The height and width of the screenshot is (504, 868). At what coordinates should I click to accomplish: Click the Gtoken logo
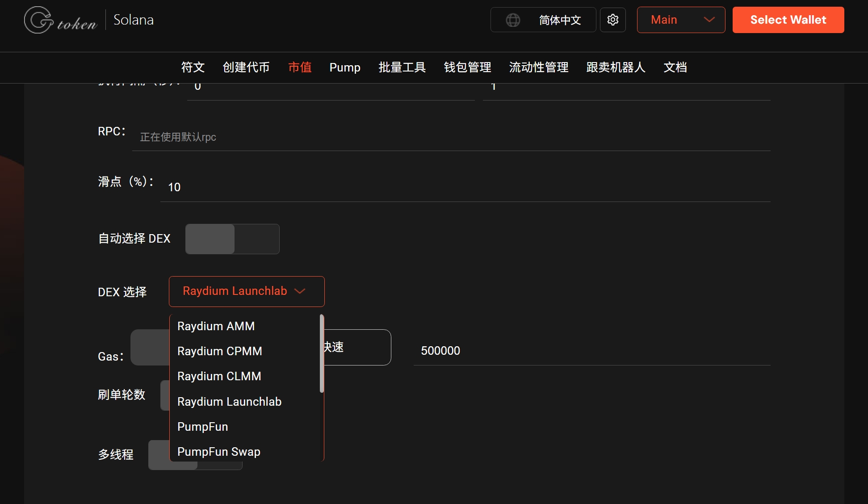[x=61, y=20]
